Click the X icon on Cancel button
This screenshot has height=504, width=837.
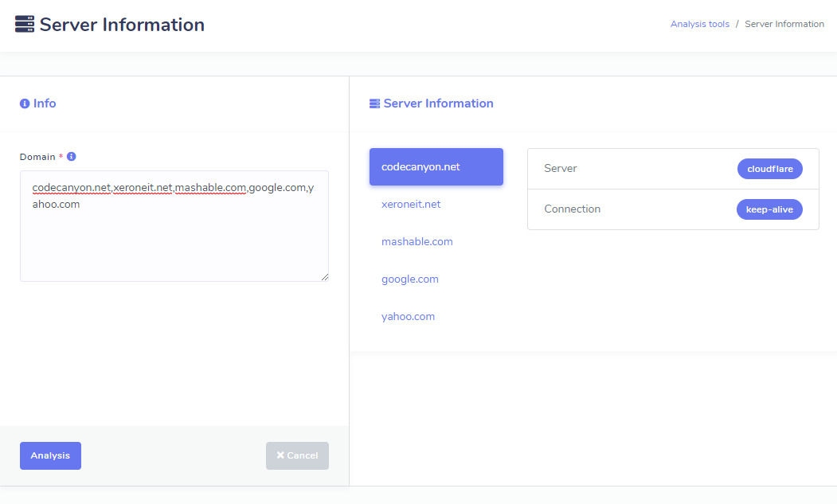(x=280, y=455)
